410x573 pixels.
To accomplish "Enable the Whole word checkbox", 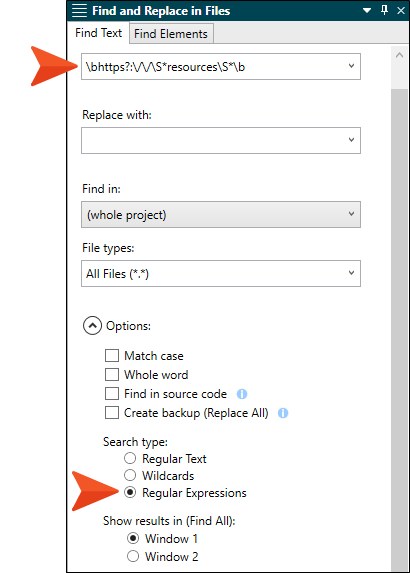I will tap(112, 375).
